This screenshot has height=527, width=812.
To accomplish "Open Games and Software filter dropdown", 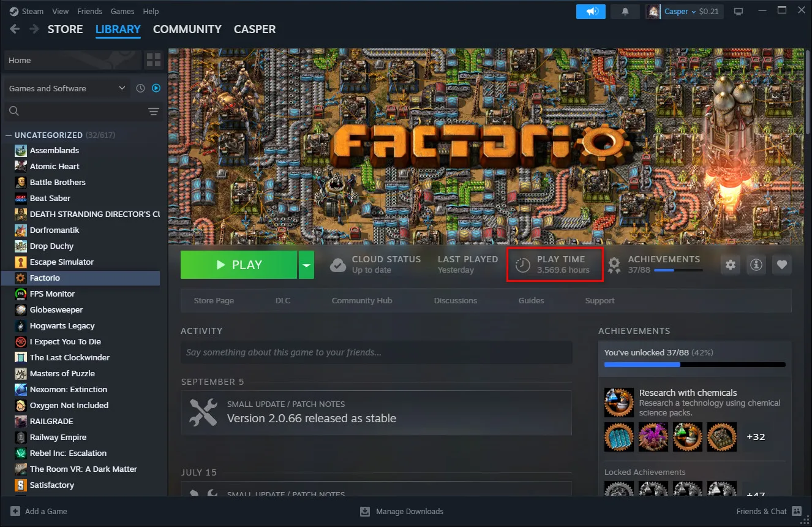I will point(67,88).
